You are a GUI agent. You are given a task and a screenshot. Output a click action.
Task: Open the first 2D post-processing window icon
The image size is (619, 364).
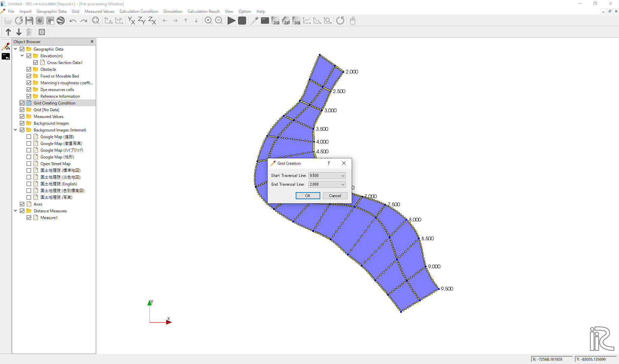[x=275, y=21]
